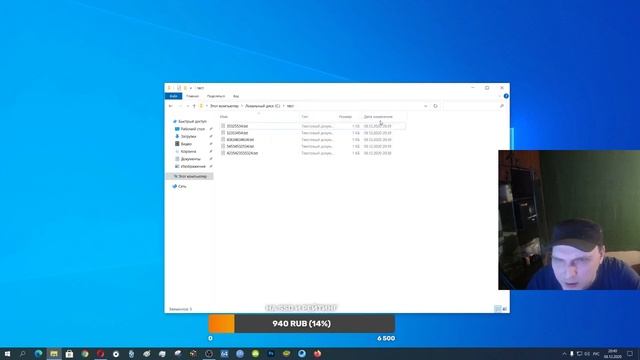Click New Folder quick access toolbar icon
The image size is (640, 360).
pyautogui.click(x=185, y=88)
